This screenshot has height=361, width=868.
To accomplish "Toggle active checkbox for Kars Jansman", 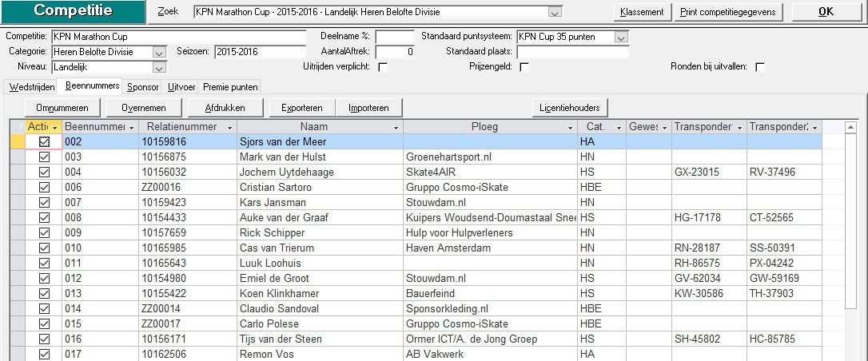I will click(44, 202).
